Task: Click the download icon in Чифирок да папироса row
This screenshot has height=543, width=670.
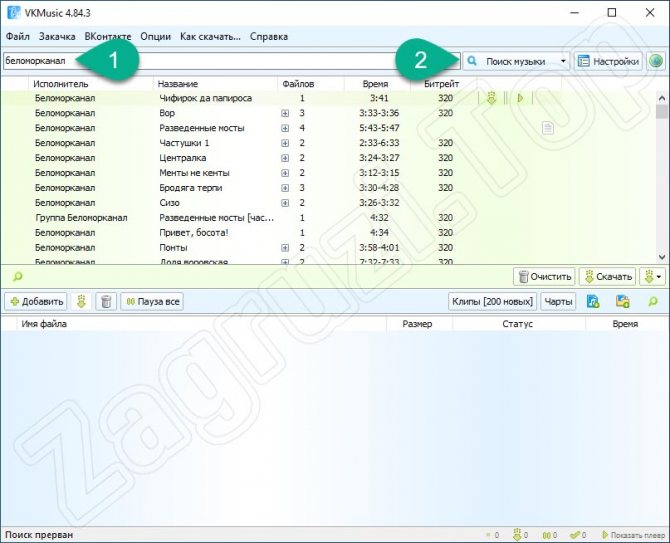Action: click(491, 98)
